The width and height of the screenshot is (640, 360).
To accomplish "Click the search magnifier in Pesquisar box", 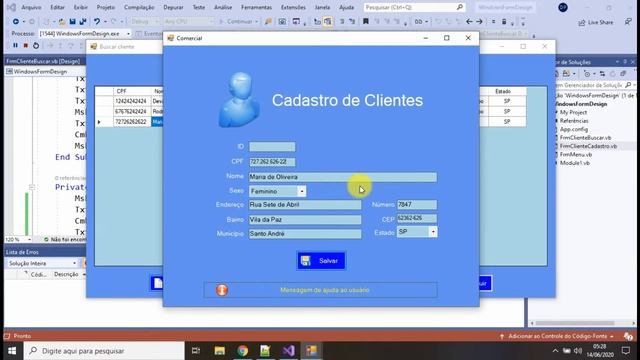I will (x=460, y=7).
